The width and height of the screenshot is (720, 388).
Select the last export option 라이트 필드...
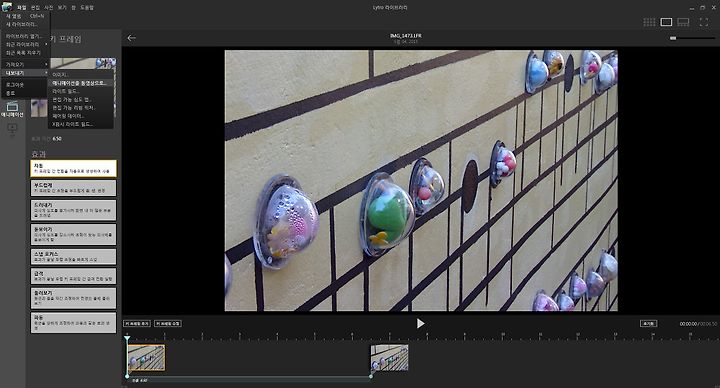coord(81,124)
